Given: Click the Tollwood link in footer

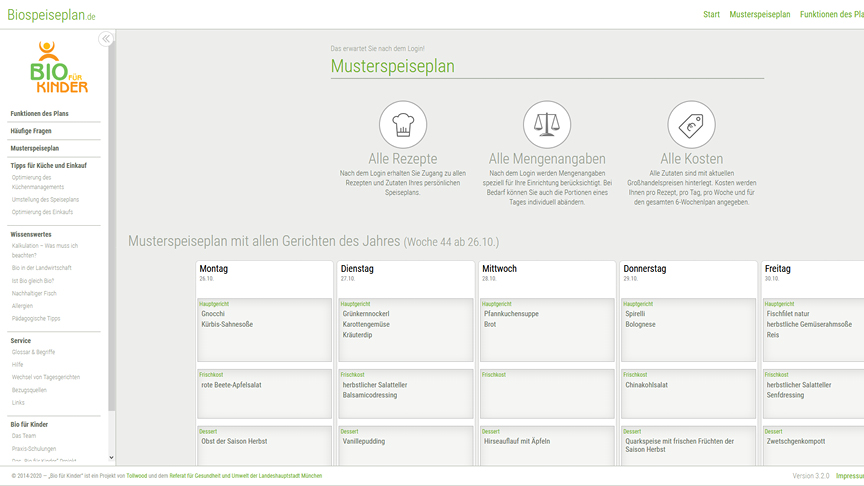Looking at the screenshot, I should tap(137, 476).
